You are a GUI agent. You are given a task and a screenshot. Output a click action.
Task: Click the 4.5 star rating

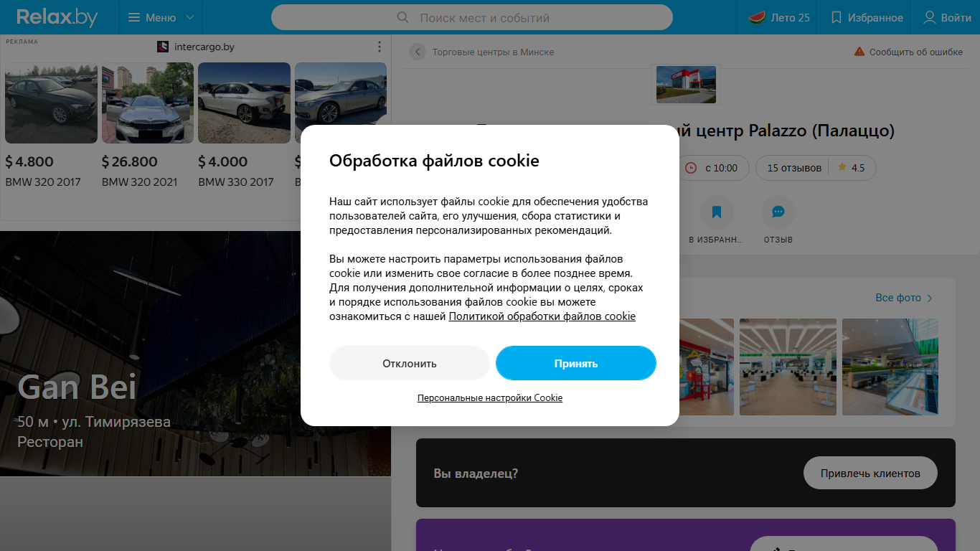[852, 168]
